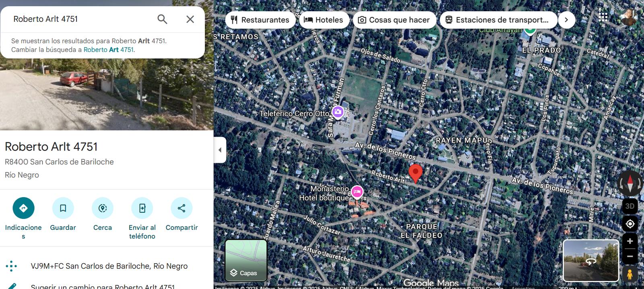The height and width of the screenshot is (289, 644).
Task: Switch map type via Capas tile
Action: 246,260
